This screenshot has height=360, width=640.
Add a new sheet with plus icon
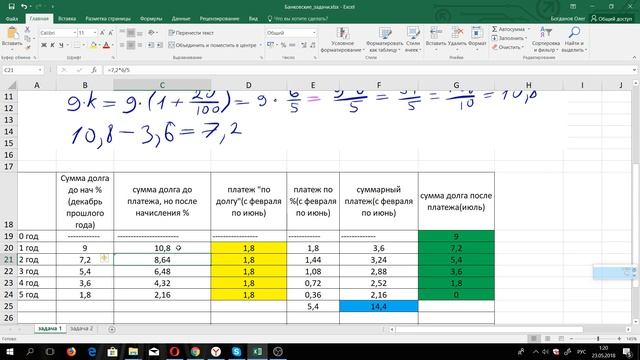112,329
